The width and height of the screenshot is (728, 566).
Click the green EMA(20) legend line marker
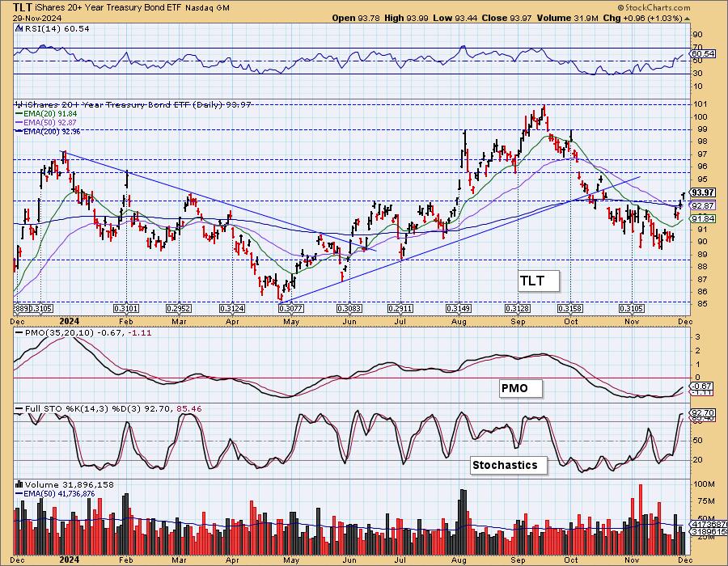coord(19,114)
